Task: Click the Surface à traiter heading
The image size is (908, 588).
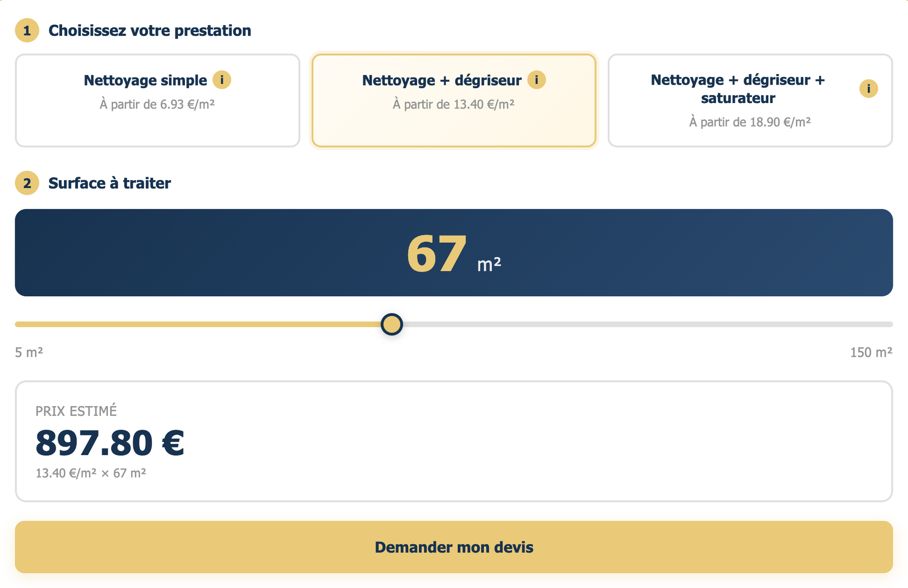Action: point(110,183)
